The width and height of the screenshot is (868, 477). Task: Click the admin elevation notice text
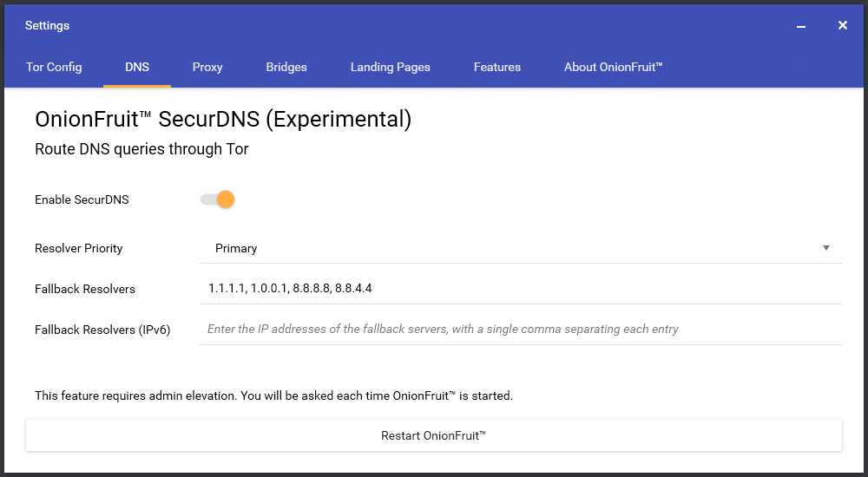pyautogui.click(x=274, y=395)
